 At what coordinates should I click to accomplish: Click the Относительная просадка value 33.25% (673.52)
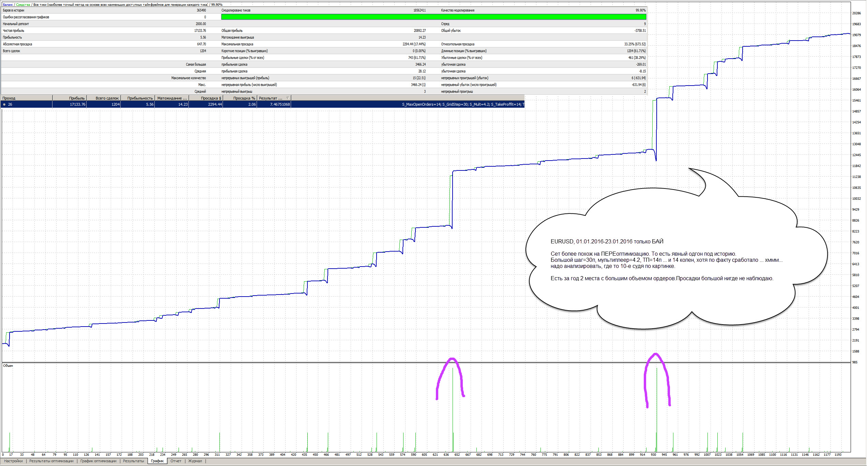[635, 44]
